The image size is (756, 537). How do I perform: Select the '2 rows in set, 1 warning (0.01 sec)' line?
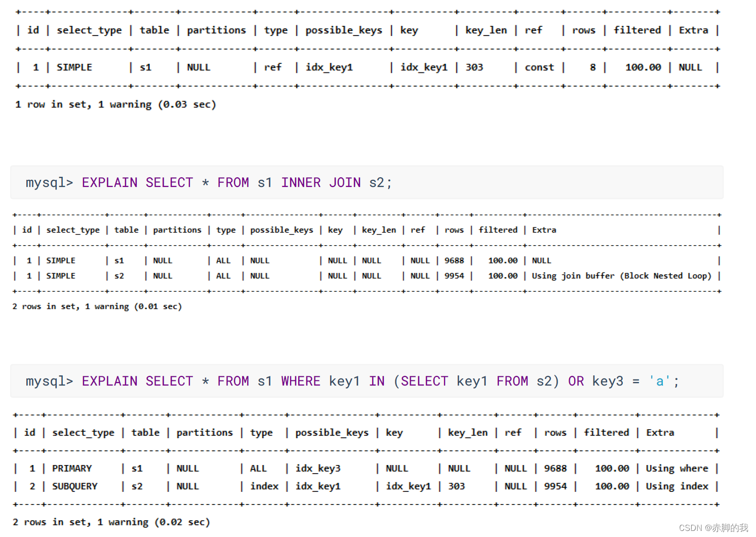pyautogui.click(x=97, y=306)
